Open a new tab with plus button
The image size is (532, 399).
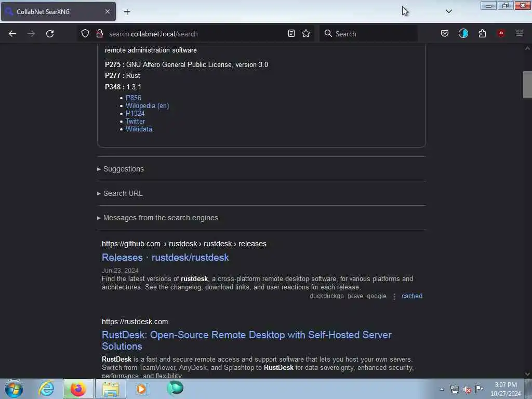tap(127, 12)
